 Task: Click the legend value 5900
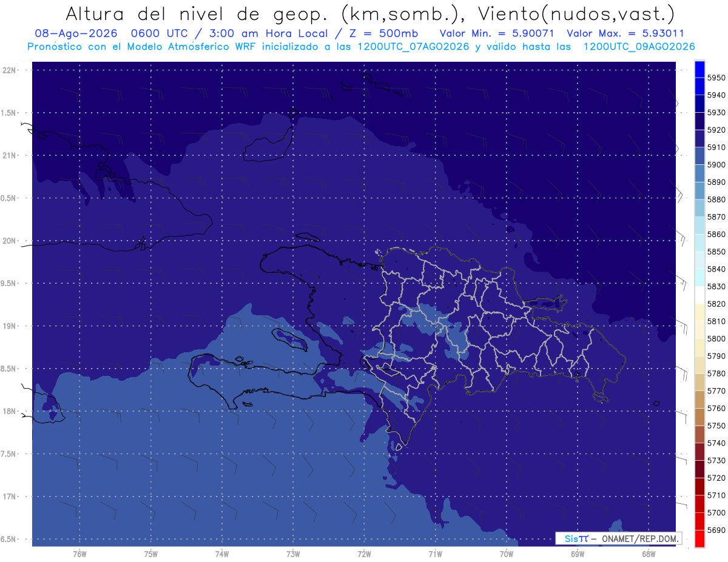716,165
